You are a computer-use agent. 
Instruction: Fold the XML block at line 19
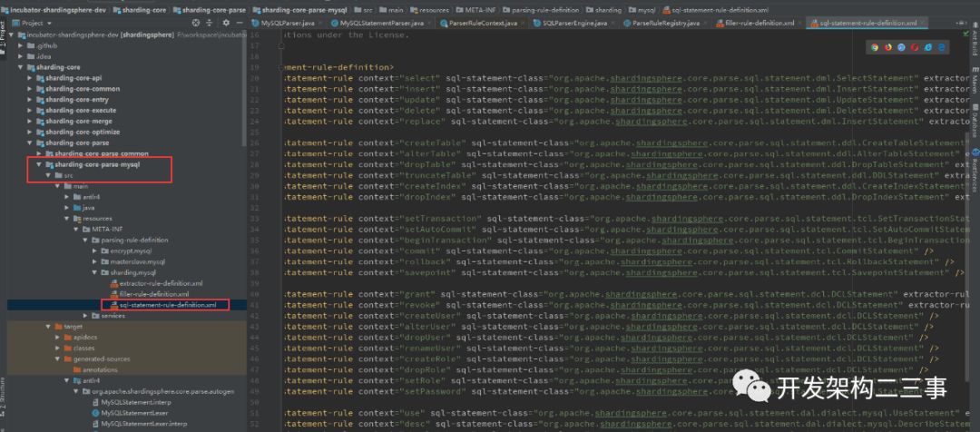(281, 67)
